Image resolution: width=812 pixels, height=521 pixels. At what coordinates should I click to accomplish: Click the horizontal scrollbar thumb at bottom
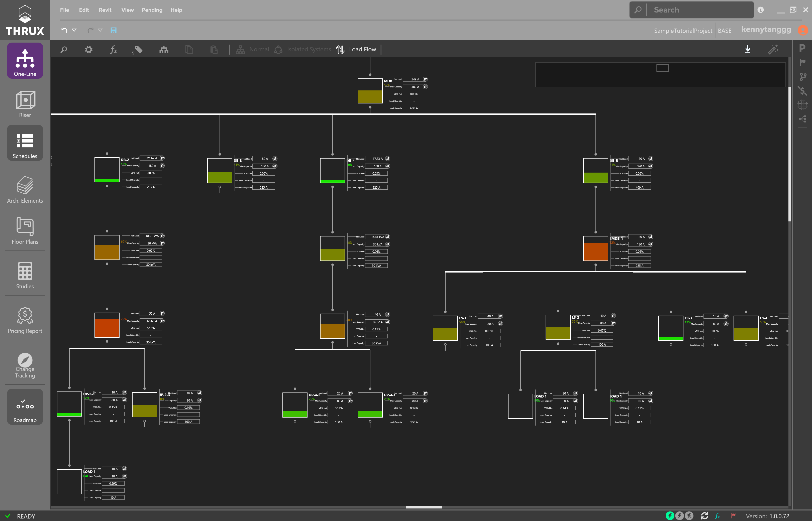(424, 507)
